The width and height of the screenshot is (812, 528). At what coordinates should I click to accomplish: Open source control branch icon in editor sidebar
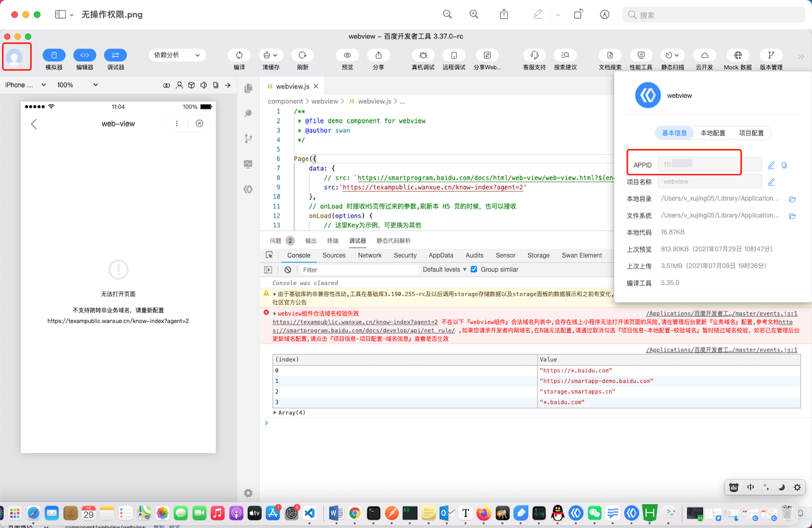point(248,139)
